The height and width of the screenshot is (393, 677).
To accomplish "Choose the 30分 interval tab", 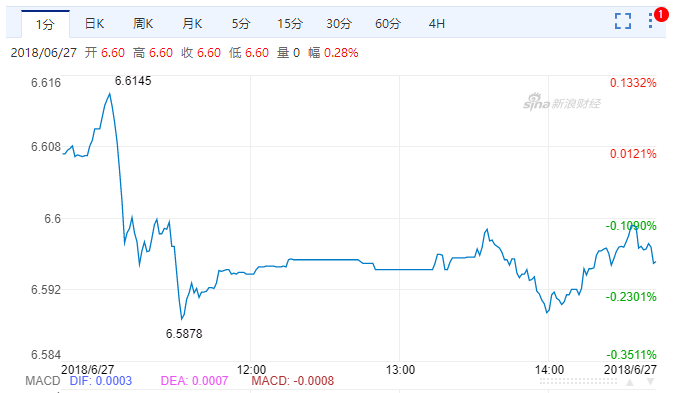I will point(339,23).
